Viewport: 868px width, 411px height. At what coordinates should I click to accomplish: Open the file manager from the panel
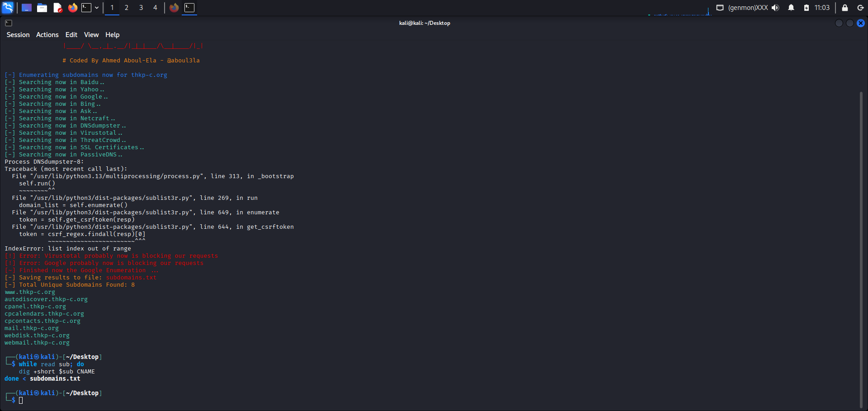pos(42,8)
